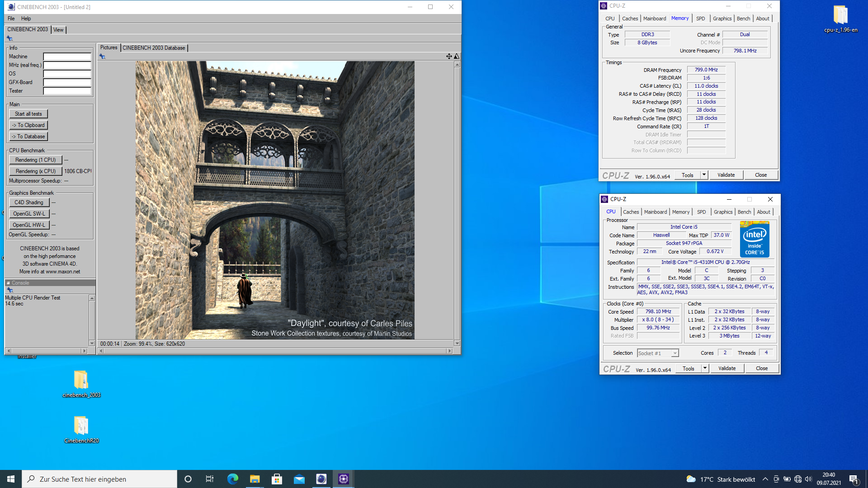Run OpenGL SW-L test

click(x=29, y=214)
